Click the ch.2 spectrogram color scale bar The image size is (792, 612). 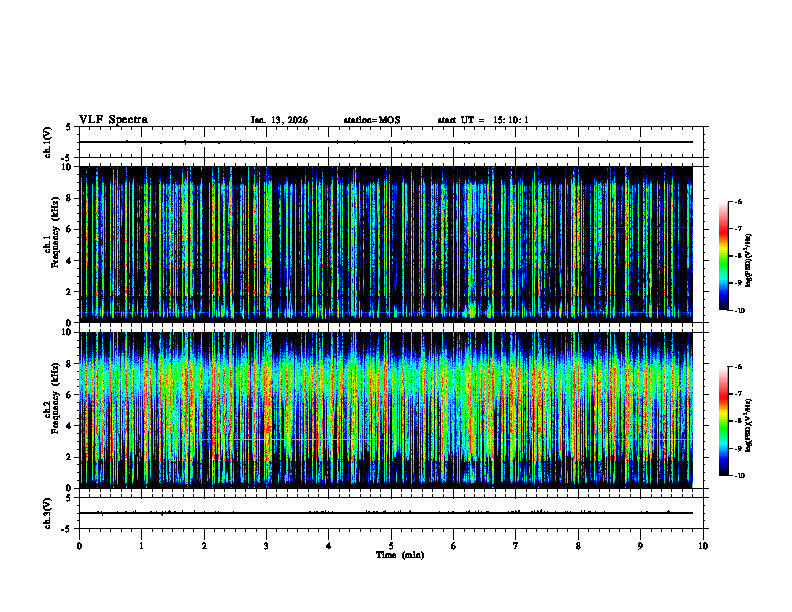(723, 421)
